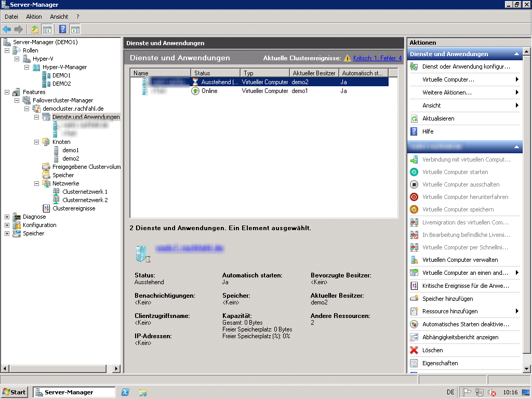Open the Ansicht menu

point(59,17)
